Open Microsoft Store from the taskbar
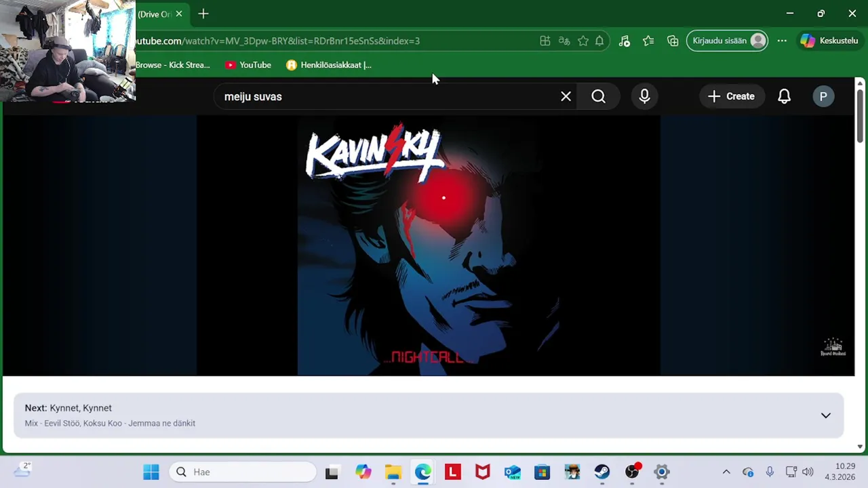Image resolution: width=868 pixels, height=488 pixels. pos(542,472)
